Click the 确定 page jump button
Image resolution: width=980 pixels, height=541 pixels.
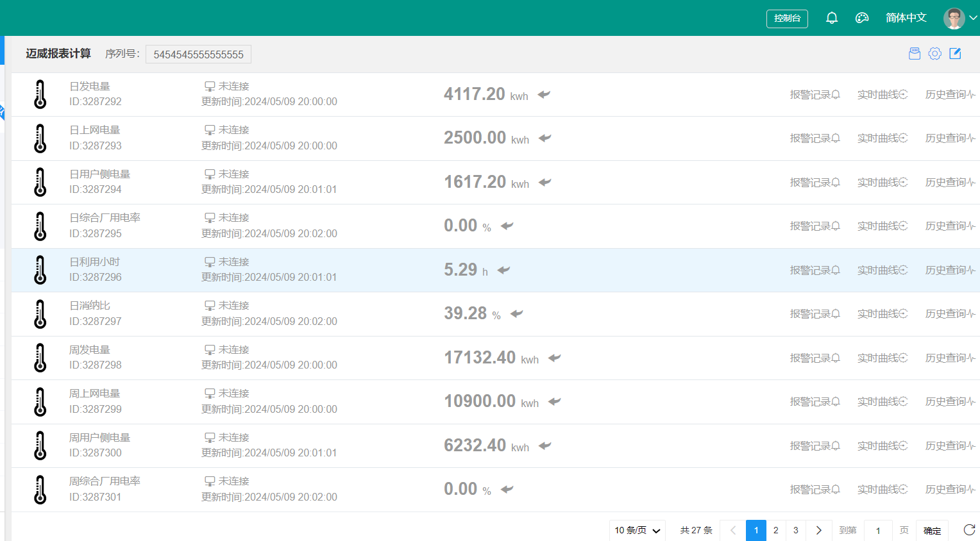[x=932, y=530]
